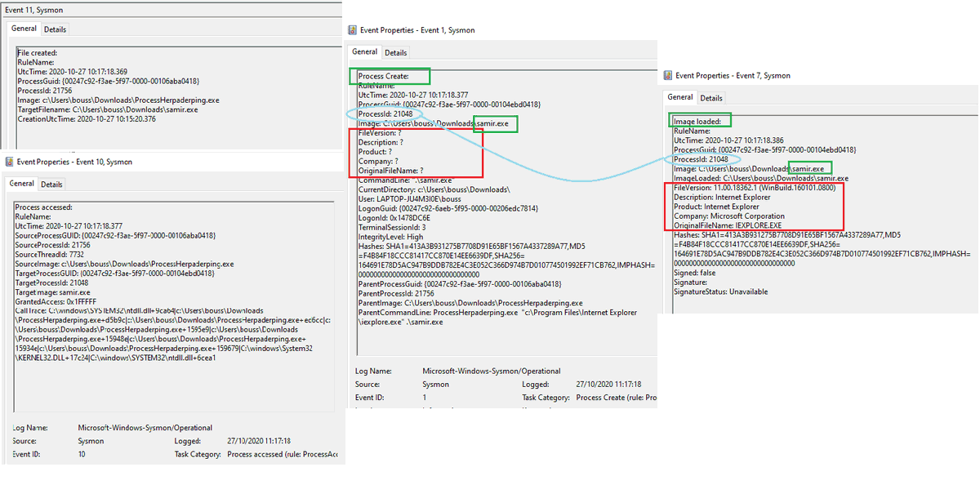Click Task Category value in Event 1 window
Image resolution: width=980 pixels, height=494 pixels.
(x=617, y=398)
